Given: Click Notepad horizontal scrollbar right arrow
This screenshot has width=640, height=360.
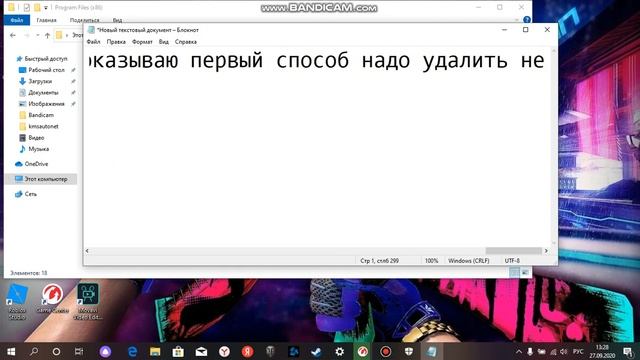Looking at the screenshot, I should point(546,251).
